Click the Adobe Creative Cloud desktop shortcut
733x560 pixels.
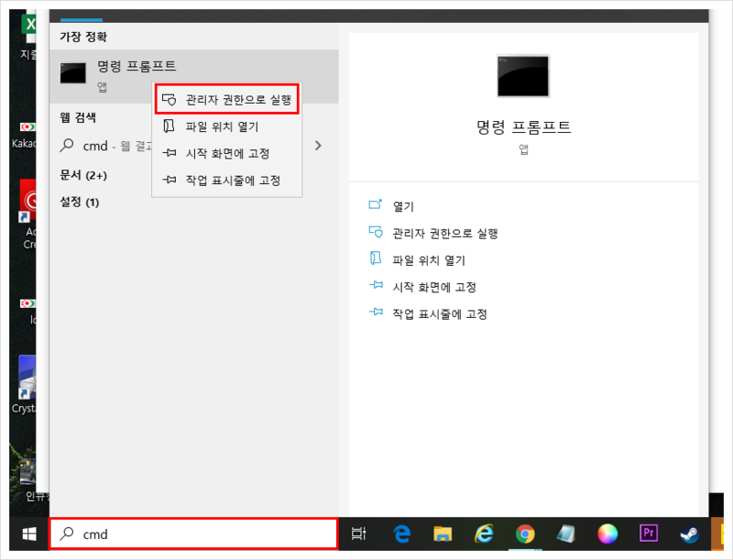coord(28,200)
